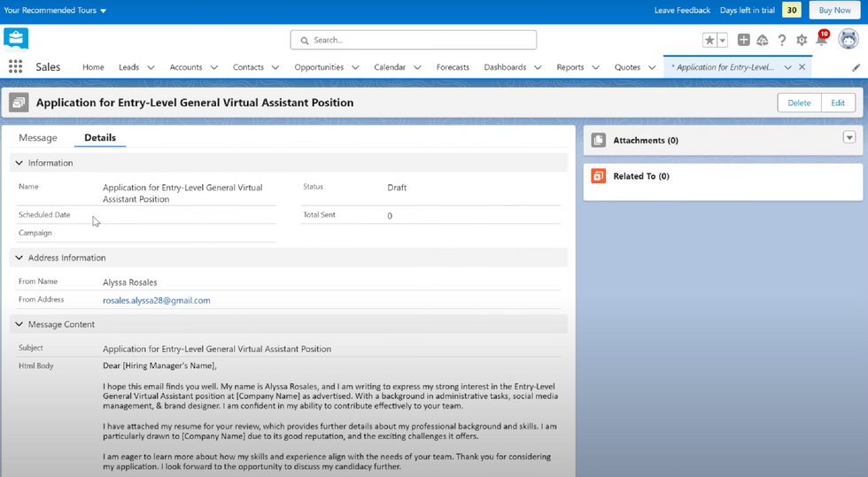Open the Help question mark icon
The width and height of the screenshot is (868, 477).
781,40
